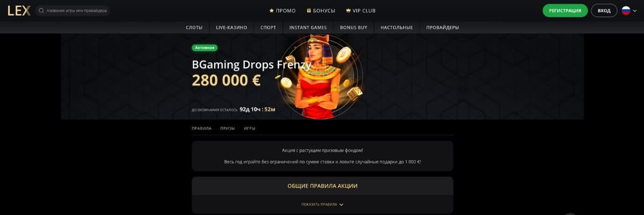The image size is (644, 215).
Task: Click the game name search field
Action: [72, 10]
